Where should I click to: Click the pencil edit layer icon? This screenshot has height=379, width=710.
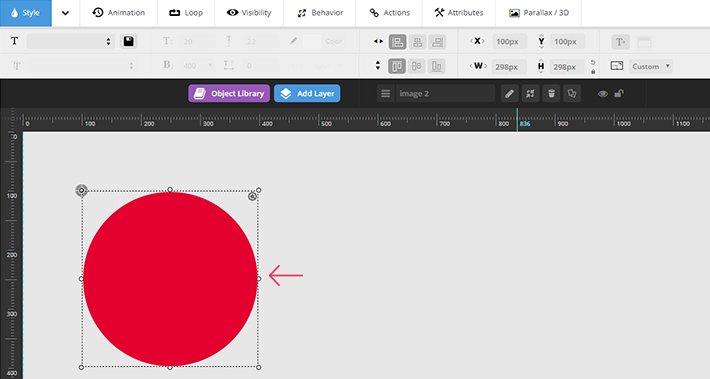(x=509, y=94)
